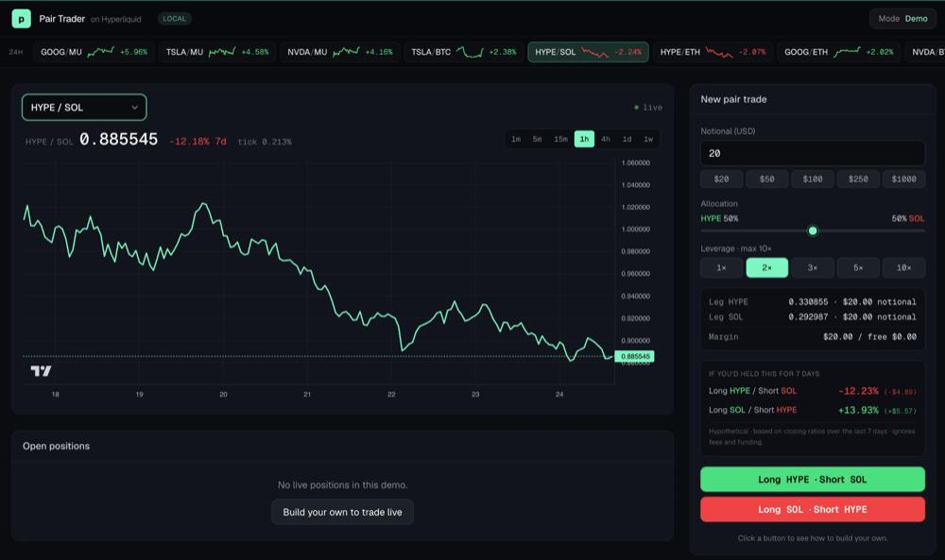The width and height of the screenshot is (945, 560).
Task: Switch chart to 1m timeframe
Action: (x=516, y=139)
